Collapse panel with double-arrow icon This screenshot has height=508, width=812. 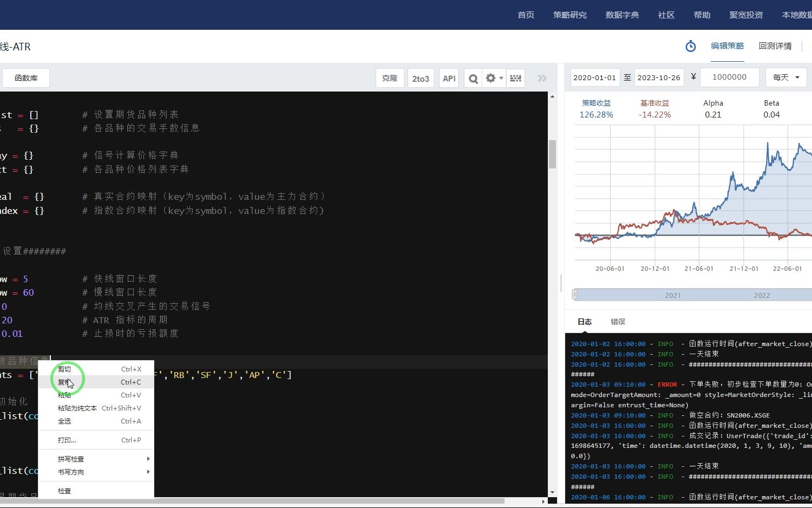pyautogui.click(x=542, y=79)
